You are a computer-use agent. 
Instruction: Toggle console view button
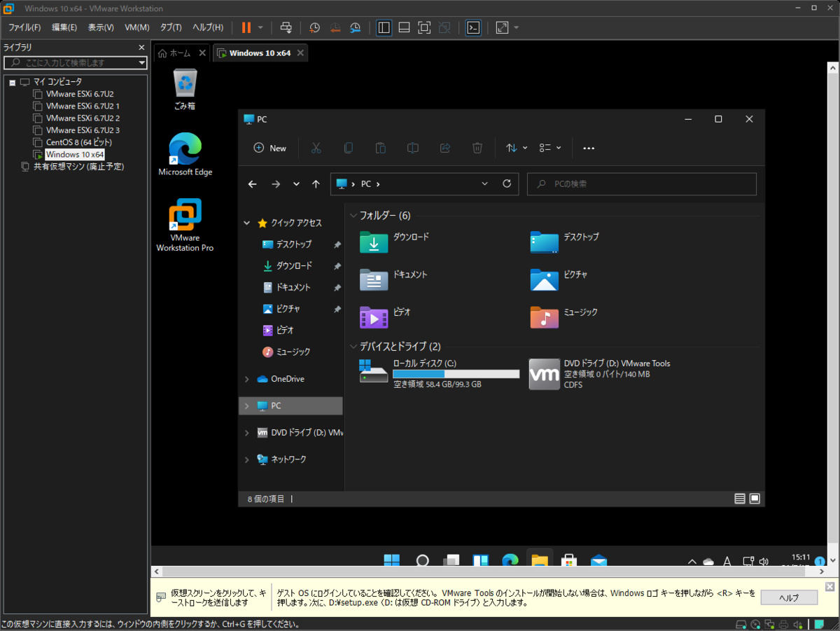(473, 27)
